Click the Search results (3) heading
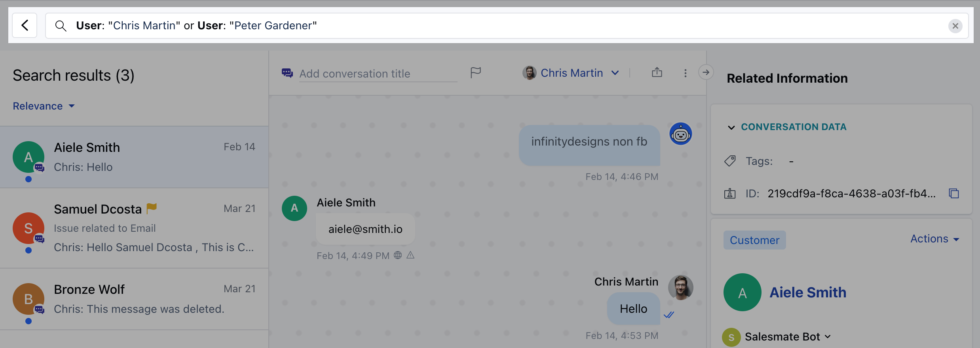This screenshot has width=980, height=348. (x=74, y=75)
